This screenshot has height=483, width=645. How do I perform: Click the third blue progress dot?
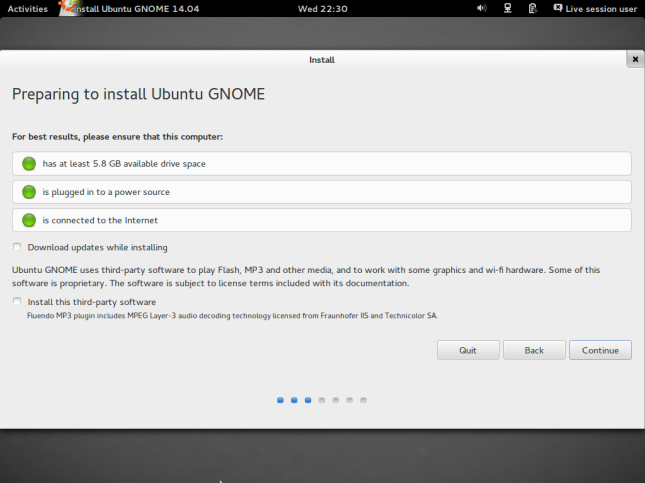[308, 400]
